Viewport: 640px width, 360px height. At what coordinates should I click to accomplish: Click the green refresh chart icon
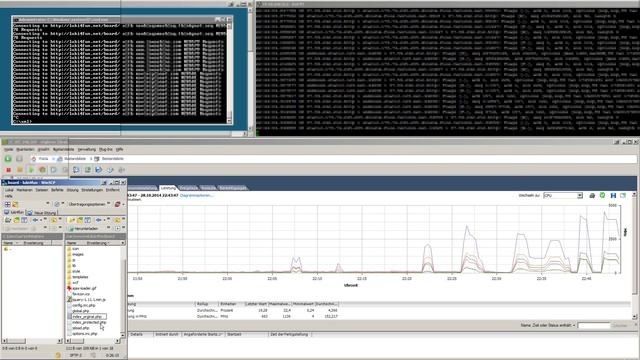tap(602, 196)
